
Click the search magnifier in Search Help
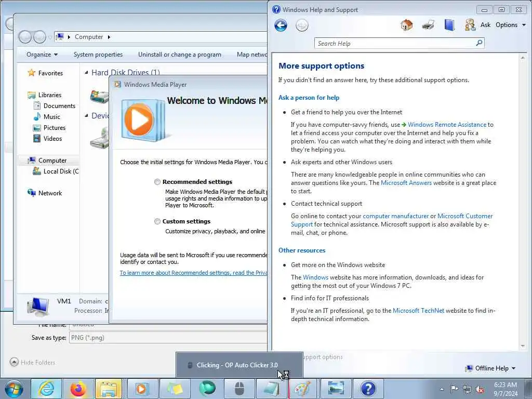point(479,43)
